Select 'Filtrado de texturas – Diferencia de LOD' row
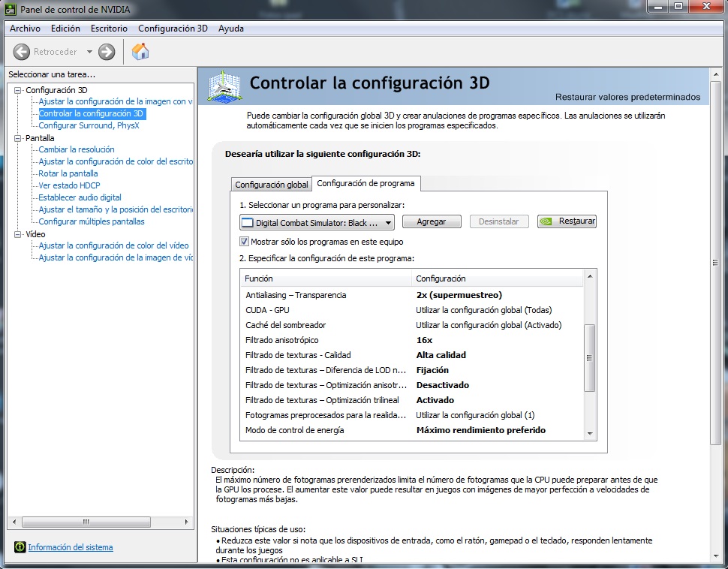 tap(412, 370)
